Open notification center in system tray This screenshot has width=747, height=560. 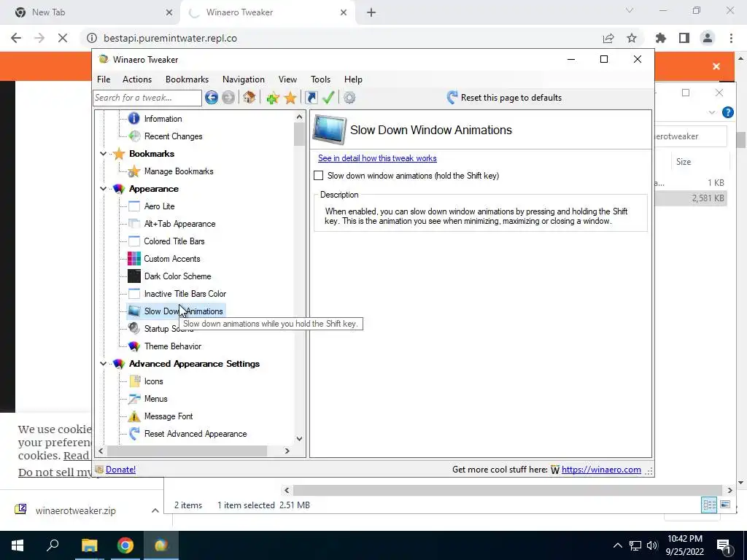pyautogui.click(x=724, y=546)
